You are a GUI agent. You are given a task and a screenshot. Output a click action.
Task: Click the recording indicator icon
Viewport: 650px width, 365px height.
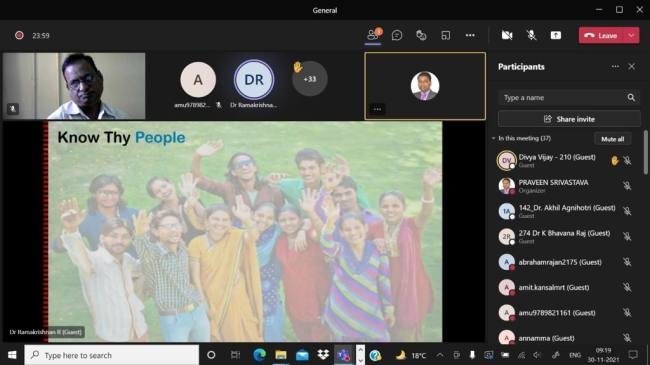tap(19, 35)
